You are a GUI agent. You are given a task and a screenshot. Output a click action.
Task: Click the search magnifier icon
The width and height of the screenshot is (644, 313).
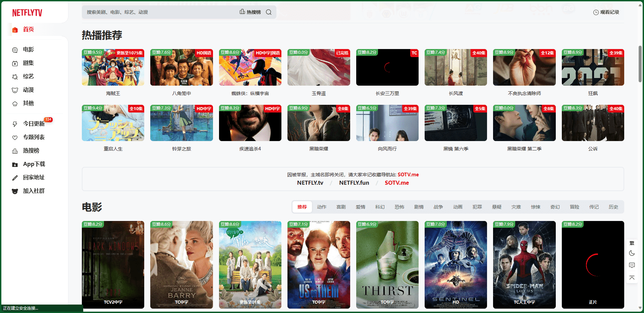coord(269,12)
